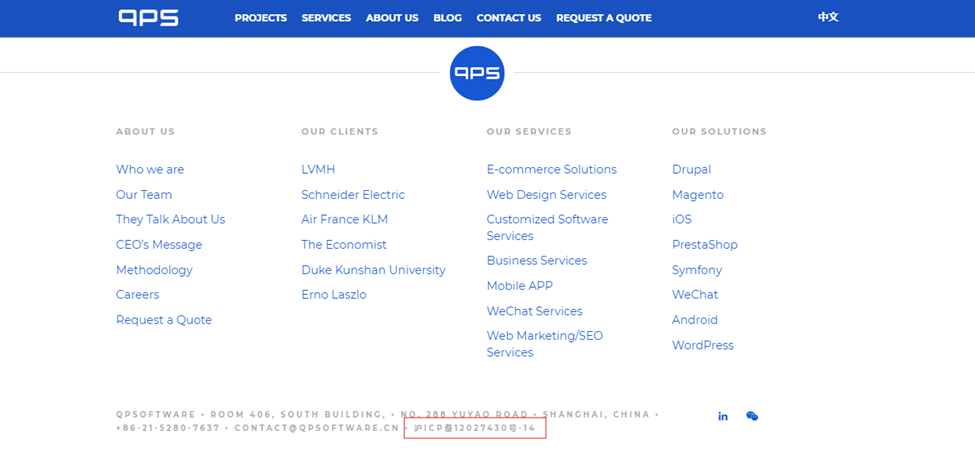Open the Magento solution link
975x461 pixels.
pyautogui.click(x=697, y=195)
